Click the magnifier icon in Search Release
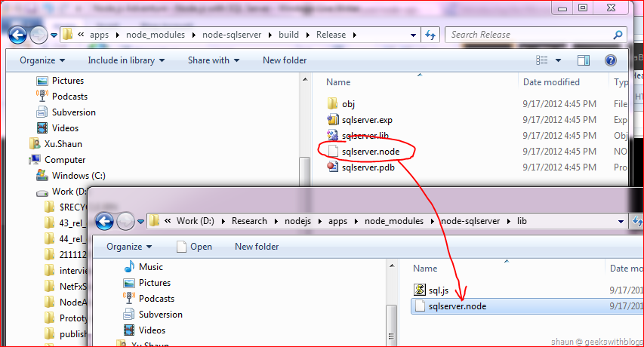The height and width of the screenshot is (347, 644). click(618, 35)
